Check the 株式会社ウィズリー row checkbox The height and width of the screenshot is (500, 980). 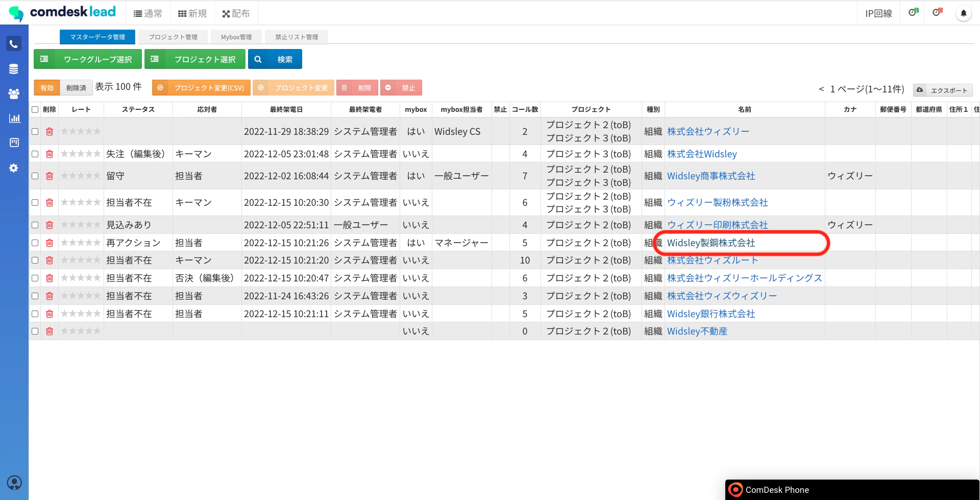click(35, 132)
